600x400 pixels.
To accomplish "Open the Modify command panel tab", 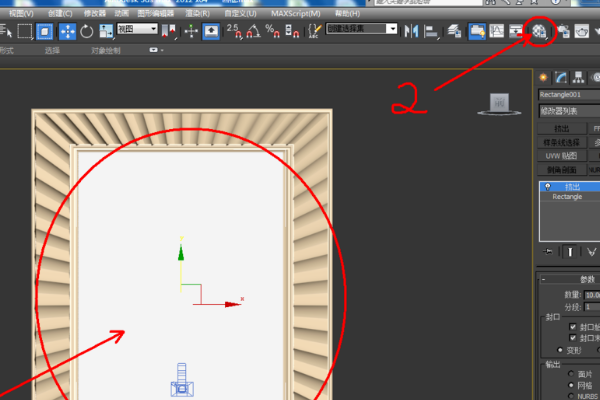I will click(561, 78).
